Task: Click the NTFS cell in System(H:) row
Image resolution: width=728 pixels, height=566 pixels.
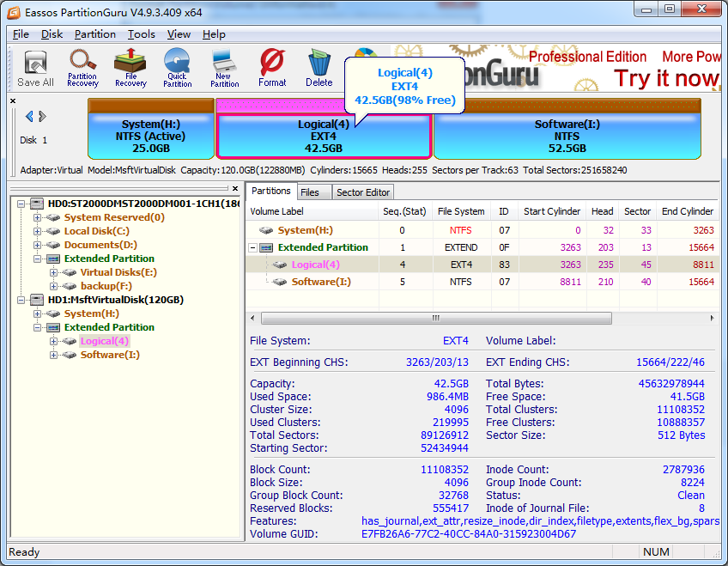Action: (x=460, y=230)
